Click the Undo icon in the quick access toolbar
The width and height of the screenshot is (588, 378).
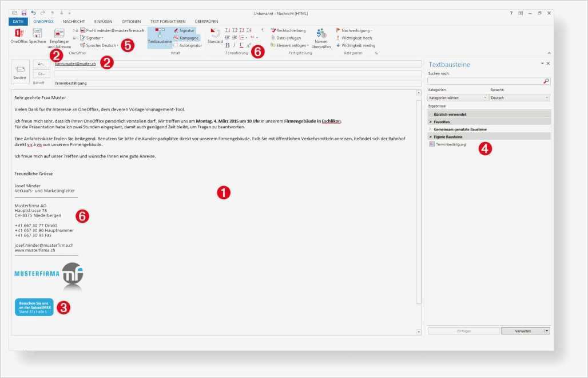pos(33,13)
